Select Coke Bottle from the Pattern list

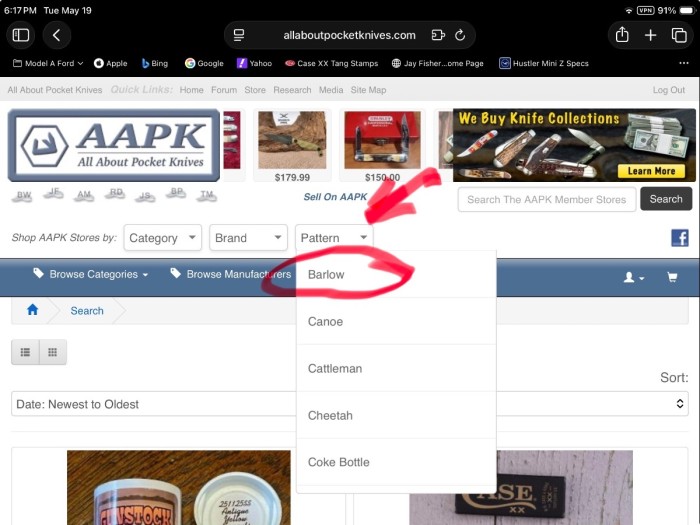pos(396,462)
